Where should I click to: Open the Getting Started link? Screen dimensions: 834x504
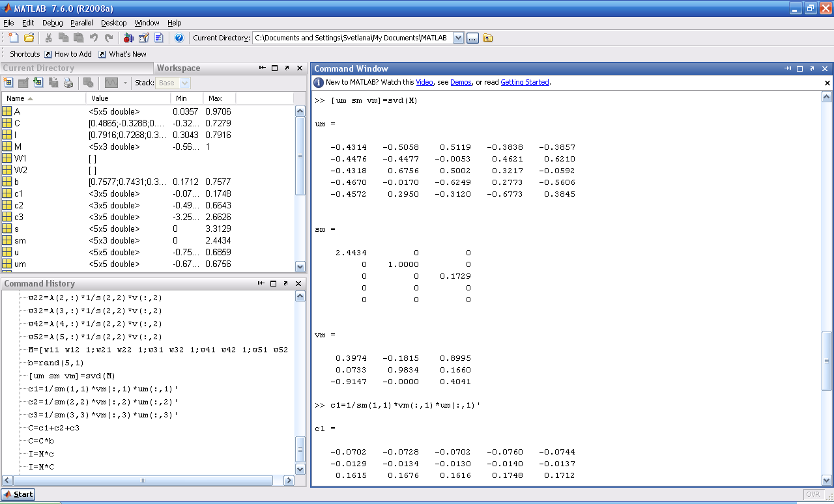point(525,82)
